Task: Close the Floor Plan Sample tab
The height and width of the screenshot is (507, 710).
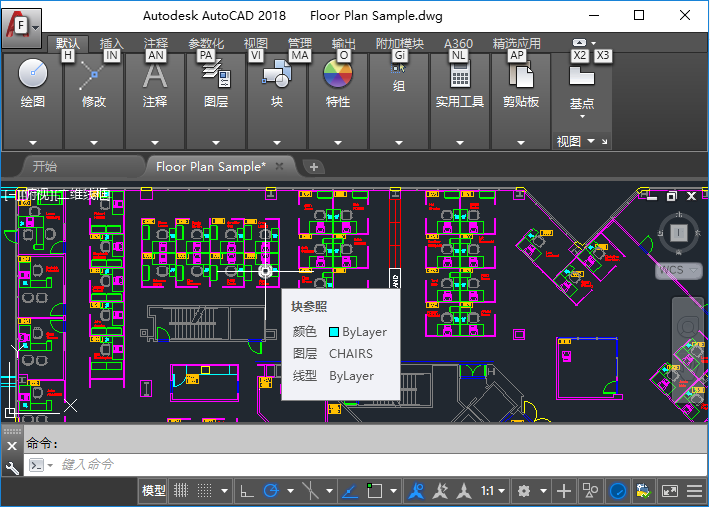Action: click(279, 166)
